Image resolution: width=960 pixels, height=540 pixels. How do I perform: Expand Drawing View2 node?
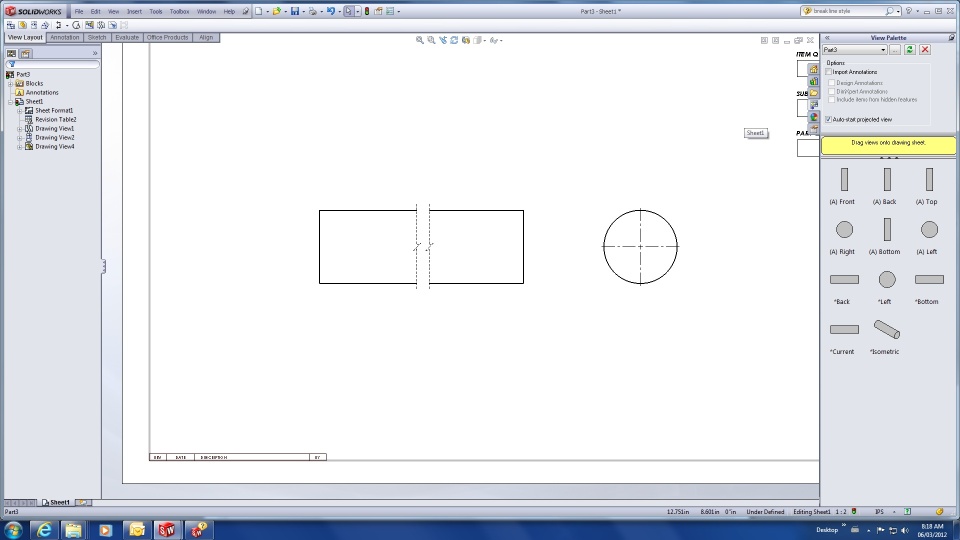pyautogui.click(x=20, y=138)
